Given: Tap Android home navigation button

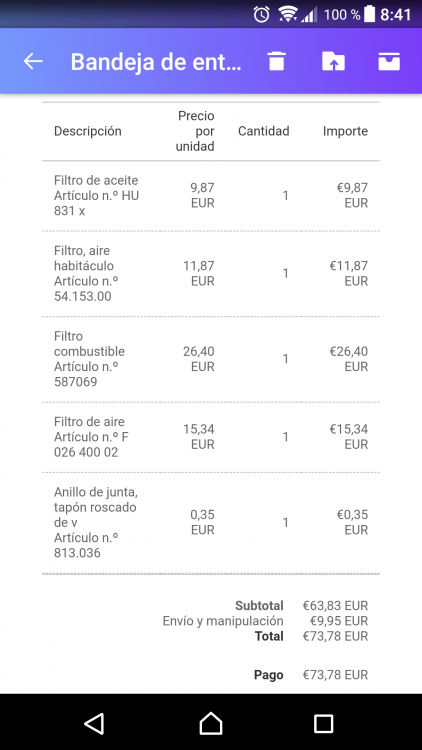Looking at the screenshot, I should pyautogui.click(x=211, y=723).
